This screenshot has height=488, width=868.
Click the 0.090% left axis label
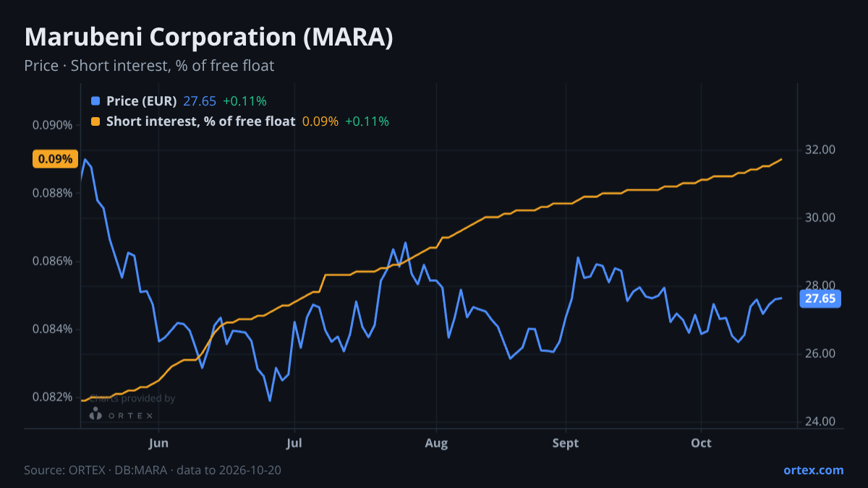[53, 125]
